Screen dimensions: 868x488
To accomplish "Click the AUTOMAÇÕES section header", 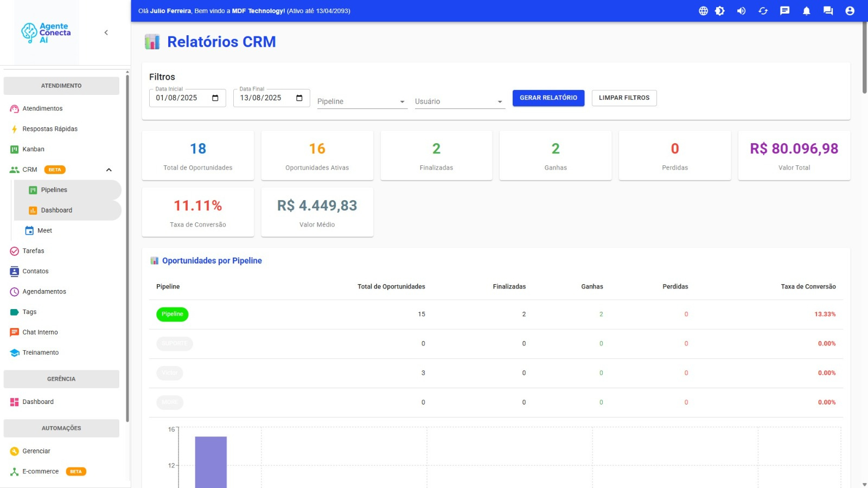I will click(61, 428).
